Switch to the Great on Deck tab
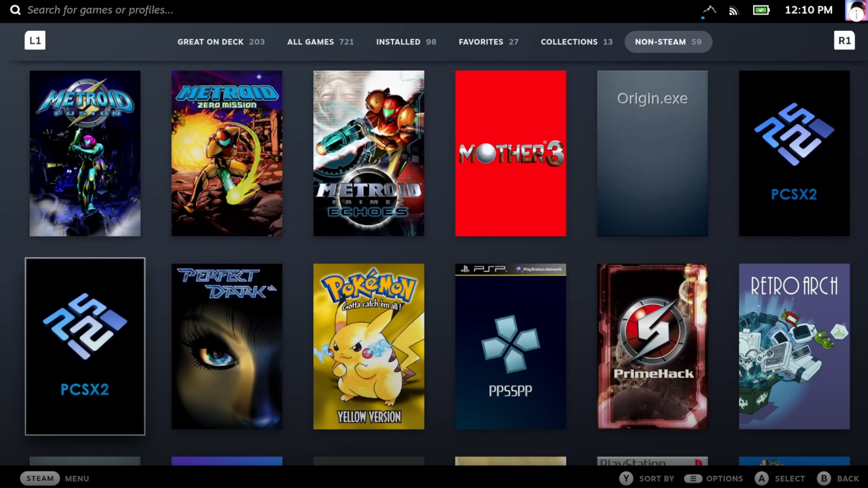Screen dimensions: 868x488 tap(221, 42)
